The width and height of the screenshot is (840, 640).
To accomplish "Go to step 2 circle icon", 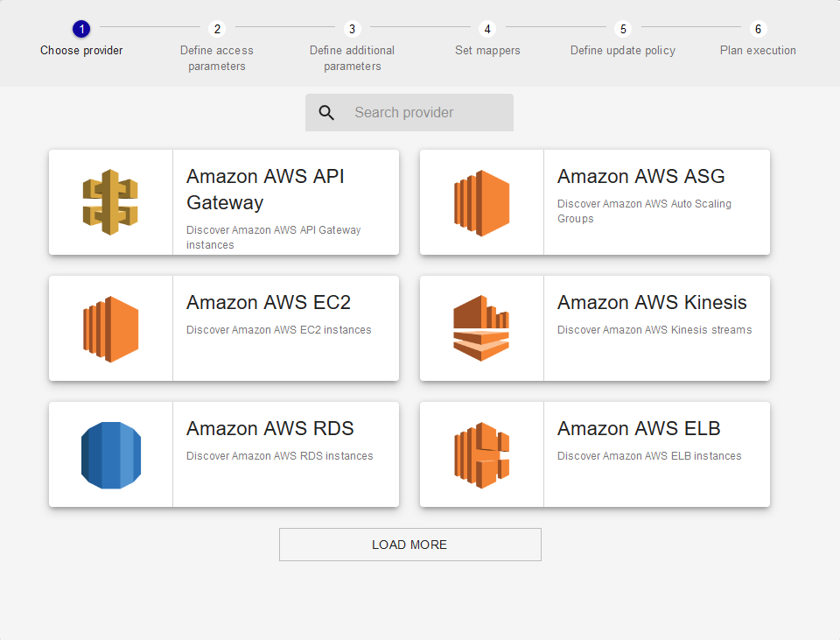I will tap(217, 28).
